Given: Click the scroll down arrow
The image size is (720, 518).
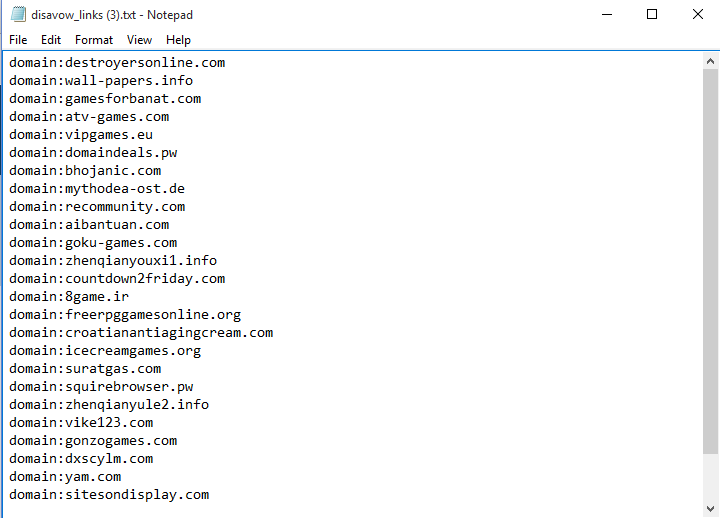Looking at the screenshot, I should [x=710, y=509].
